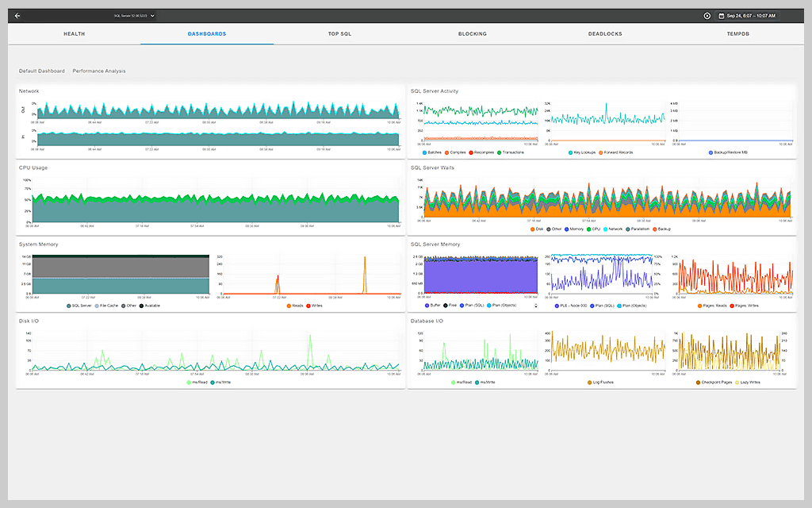812x508 pixels.
Task: Click the chevron on the server selector
Action: click(151, 13)
